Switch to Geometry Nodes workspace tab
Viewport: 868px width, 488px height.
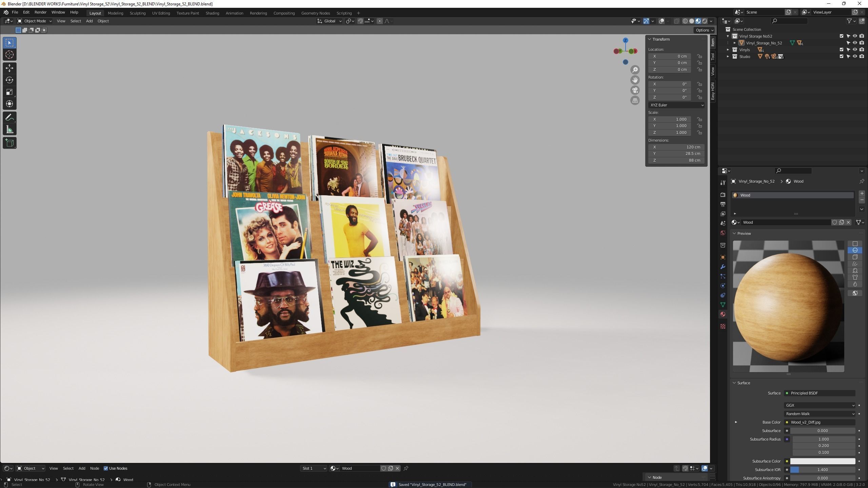315,13
